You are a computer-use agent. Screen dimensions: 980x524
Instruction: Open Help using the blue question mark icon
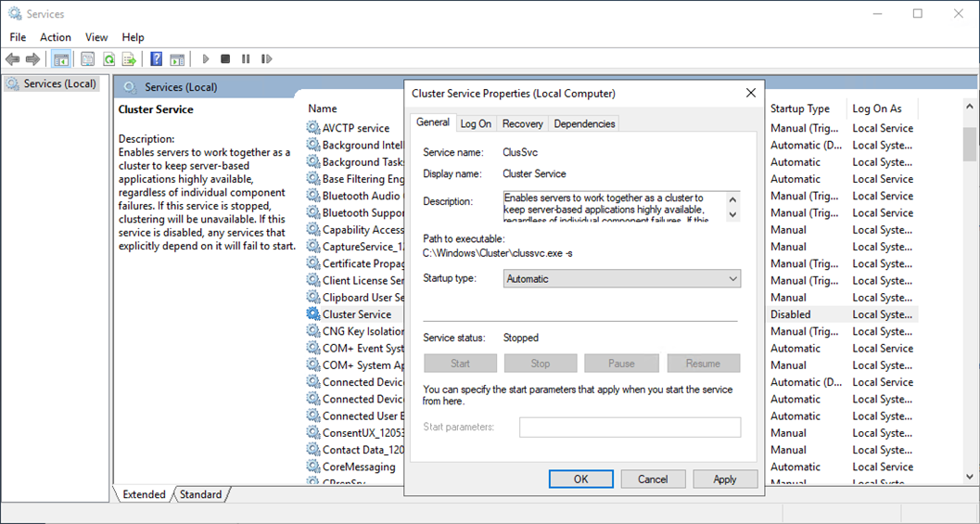tap(156, 59)
